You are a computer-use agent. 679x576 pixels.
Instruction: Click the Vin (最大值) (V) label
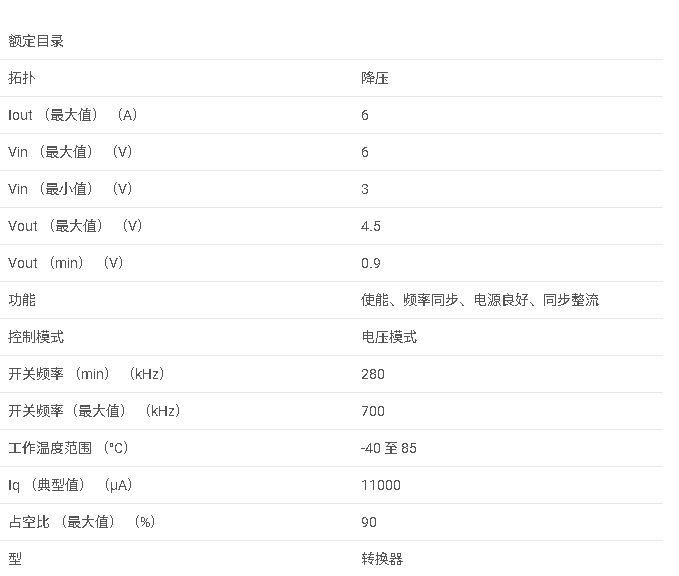coord(70,152)
